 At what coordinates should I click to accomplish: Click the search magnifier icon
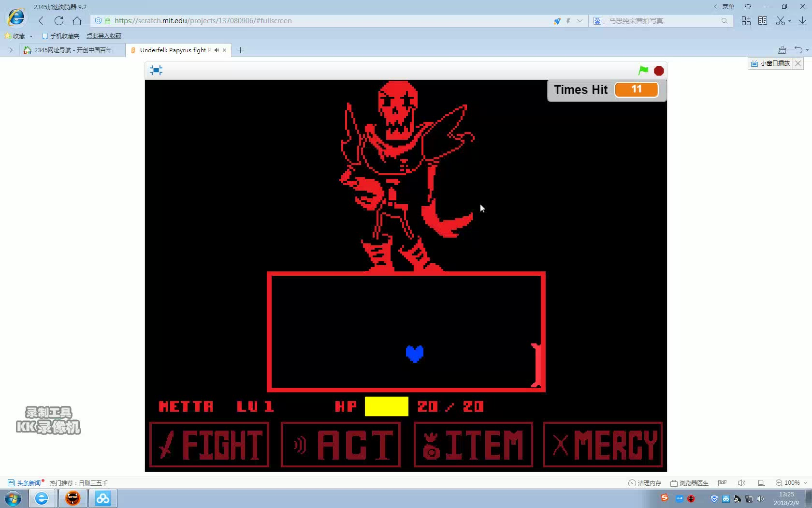(724, 21)
